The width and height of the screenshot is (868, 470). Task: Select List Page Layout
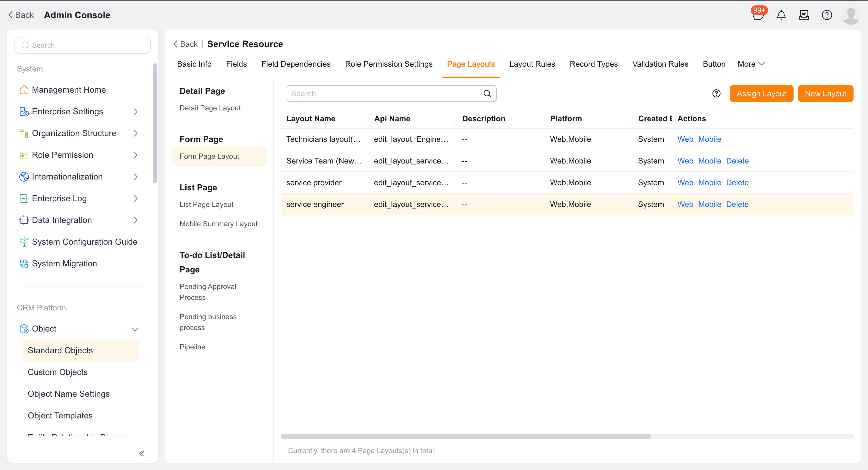pyautogui.click(x=206, y=204)
